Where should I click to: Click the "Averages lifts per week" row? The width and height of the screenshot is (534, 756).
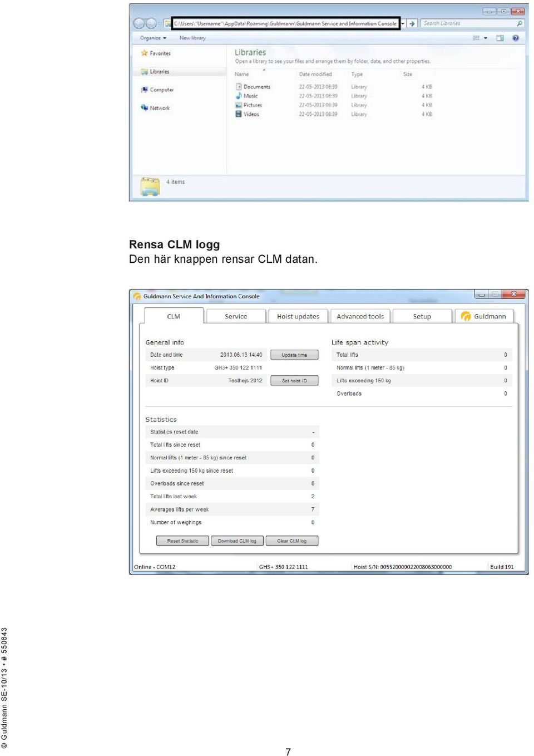pos(232,509)
